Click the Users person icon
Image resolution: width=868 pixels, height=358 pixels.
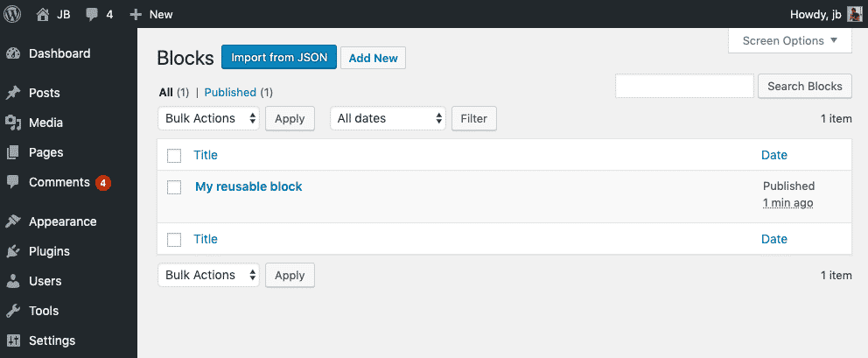pos(13,282)
